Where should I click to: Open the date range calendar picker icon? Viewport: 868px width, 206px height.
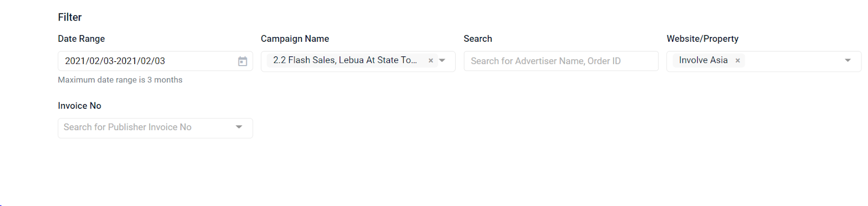[x=242, y=61]
